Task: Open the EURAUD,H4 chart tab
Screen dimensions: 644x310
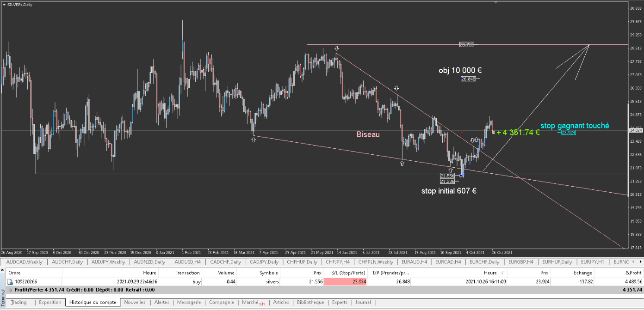Action: tap(414, 262)
